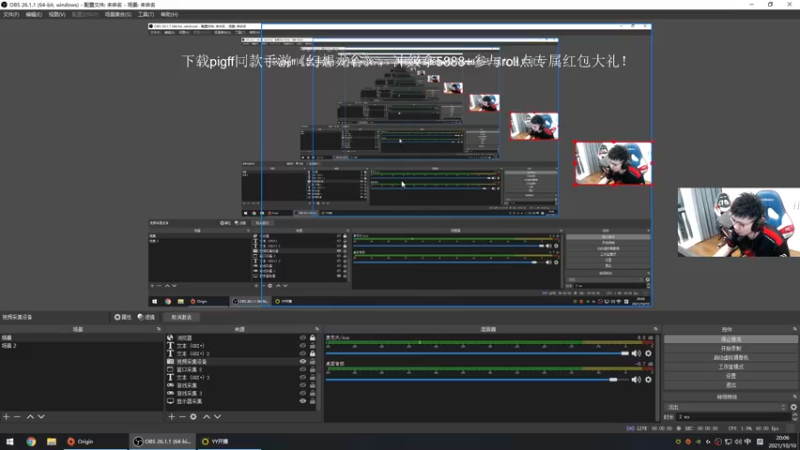Image resolution: width=800 pixels, height=450 pixels.
Task: Click the 设置 (settings) button in controls
Action: 731,376
